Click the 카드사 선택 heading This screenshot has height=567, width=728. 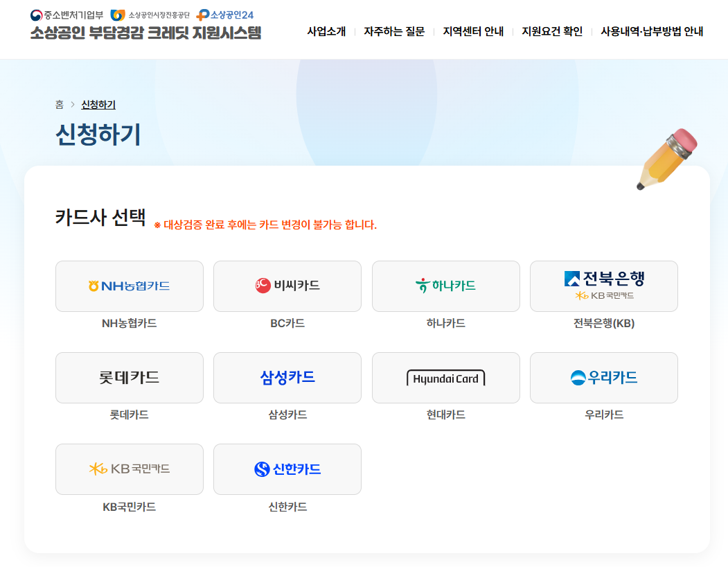[x=100, y=217]
